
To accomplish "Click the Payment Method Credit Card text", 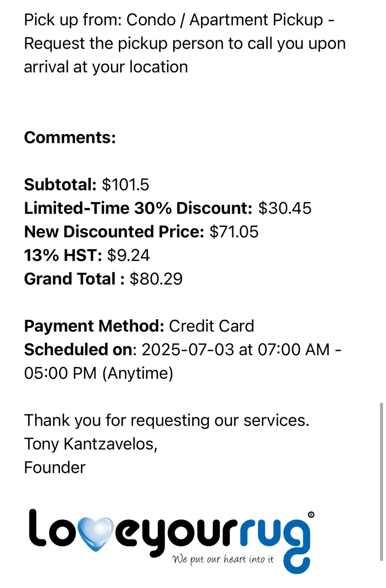I will point(212,326).
